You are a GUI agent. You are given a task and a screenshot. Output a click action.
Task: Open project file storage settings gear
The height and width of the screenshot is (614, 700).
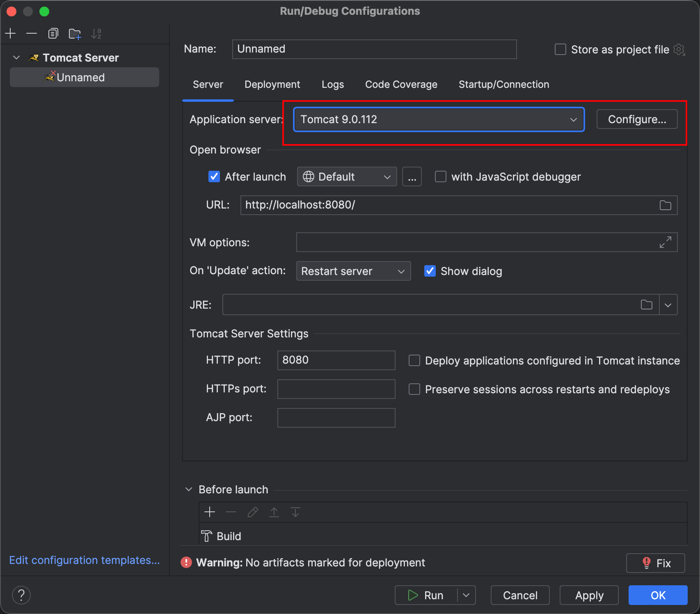pos(679,50)
